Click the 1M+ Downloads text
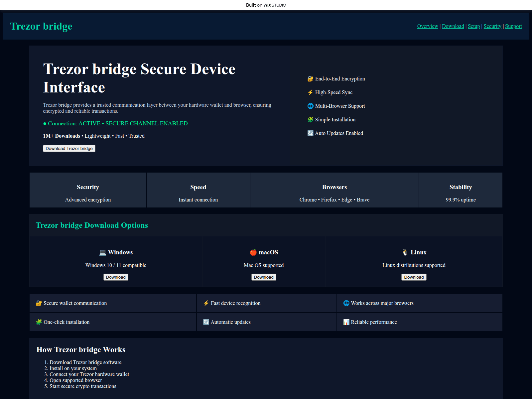Screen dimensions: 532x399 click(62, 136)
